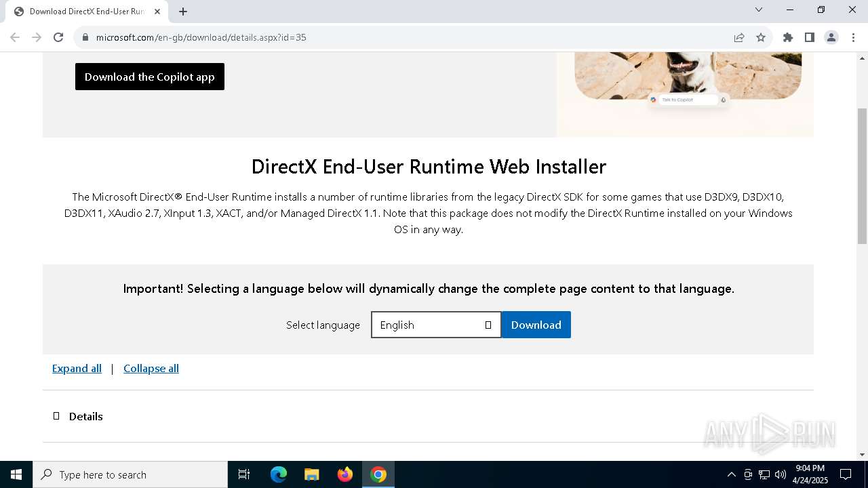Viewport: 868px width, 488px height.
Task: Open the network tray icon
Action: 764,474
